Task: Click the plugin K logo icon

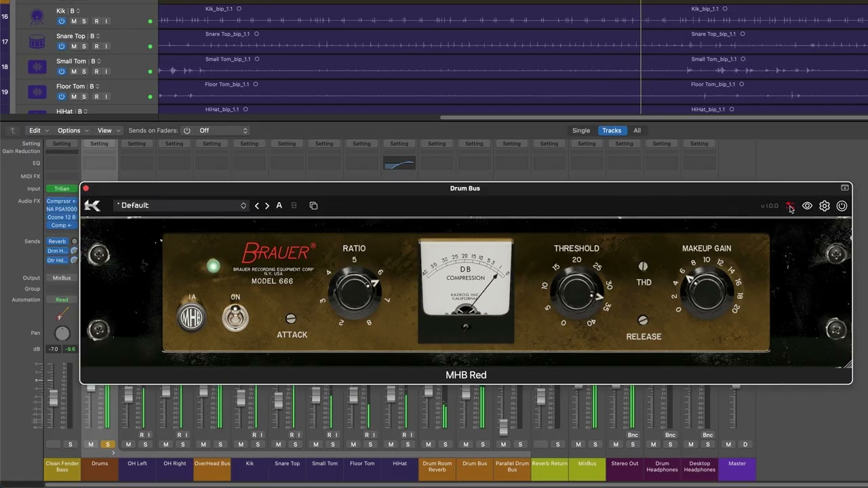Action: pyautogui.click(x=92, y=205)
